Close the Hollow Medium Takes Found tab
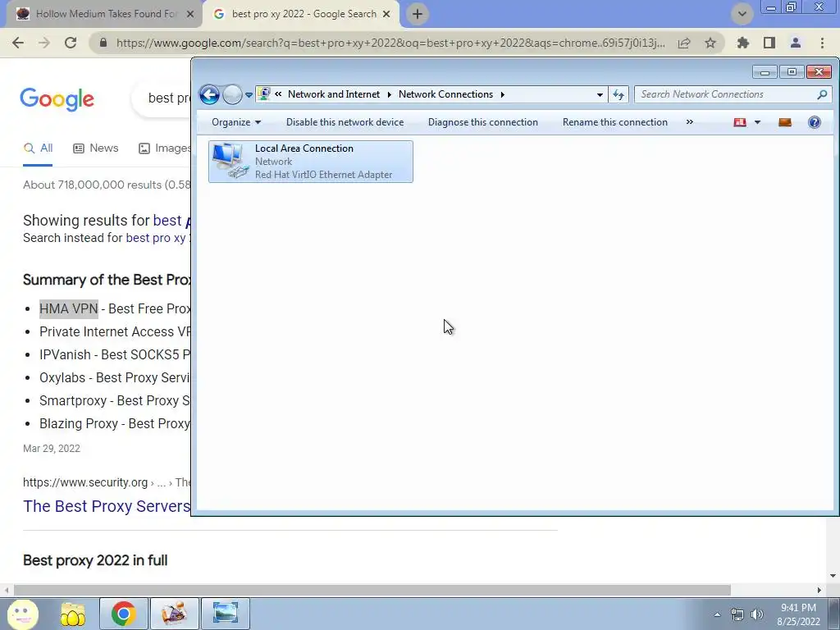The image size is (840, 630). click(x=190, y=15)
